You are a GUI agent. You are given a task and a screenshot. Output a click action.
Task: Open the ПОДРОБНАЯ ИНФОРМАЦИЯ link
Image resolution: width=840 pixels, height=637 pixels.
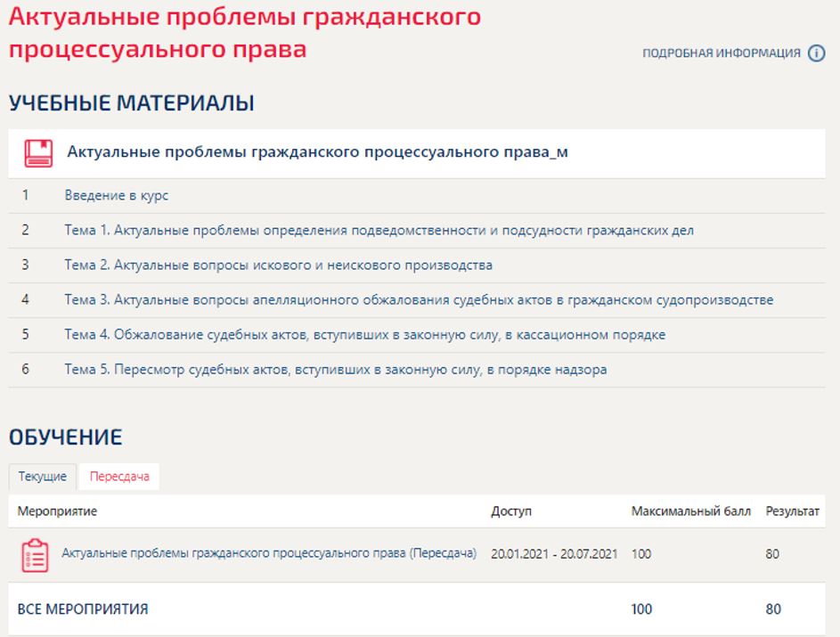click(x=721, y=53)
